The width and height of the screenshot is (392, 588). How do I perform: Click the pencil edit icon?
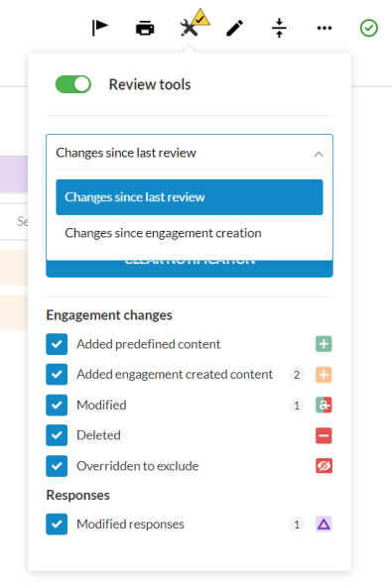coord(234,28)
